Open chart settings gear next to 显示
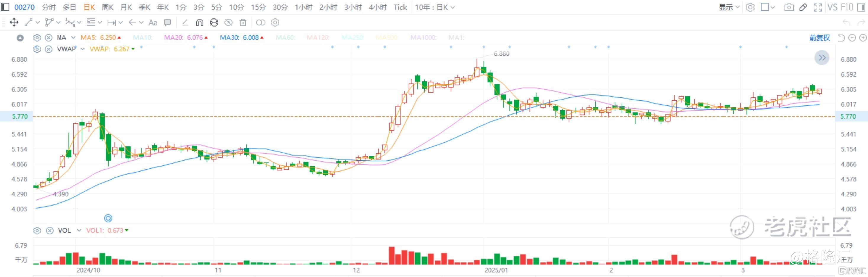 pyautogui.click(x=750, y=7)
